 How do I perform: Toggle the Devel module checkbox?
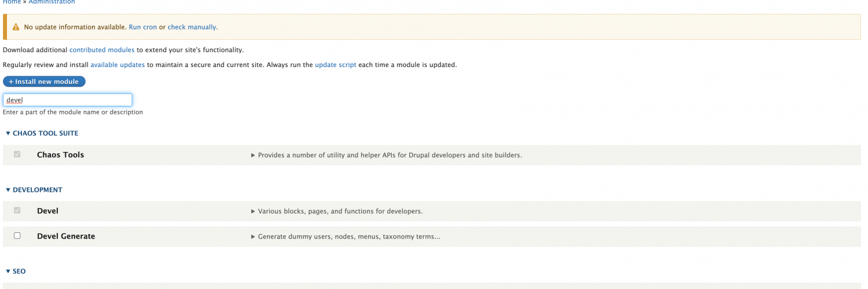[x=17, y=210]
